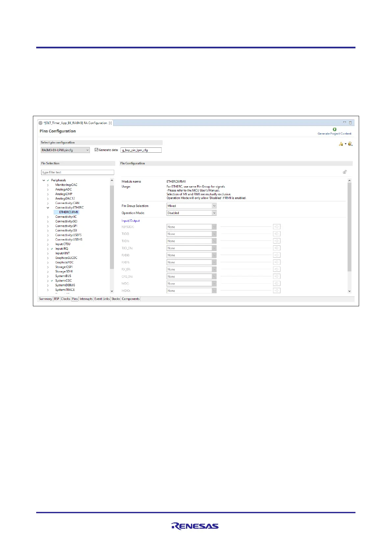The height and width of the screenshot is (554, 392).
Task: Select System:DEBUG in the tree
Action: point(65,285)
